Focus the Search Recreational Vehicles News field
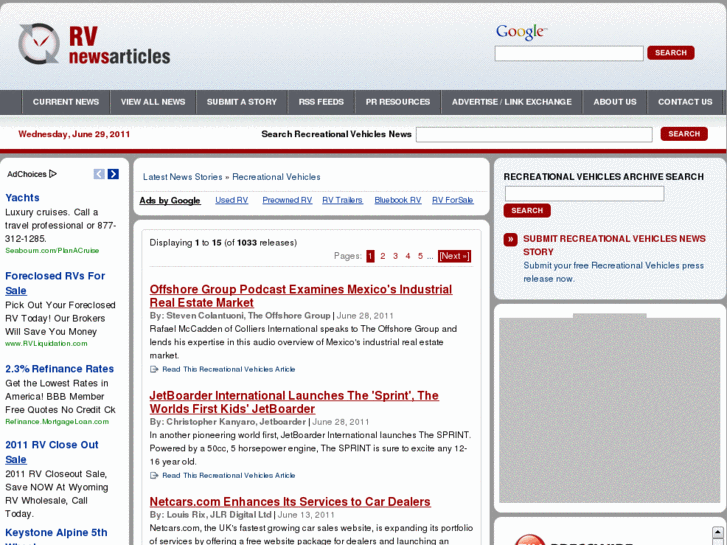The height and width of the screenshot is (545, 727). [534, 135]
